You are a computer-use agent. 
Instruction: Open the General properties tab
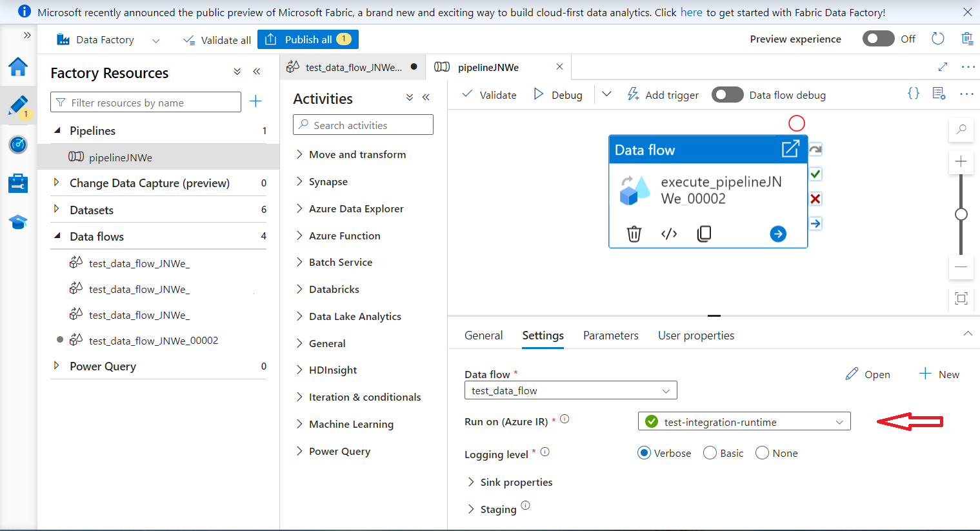(x=483, y=336)
